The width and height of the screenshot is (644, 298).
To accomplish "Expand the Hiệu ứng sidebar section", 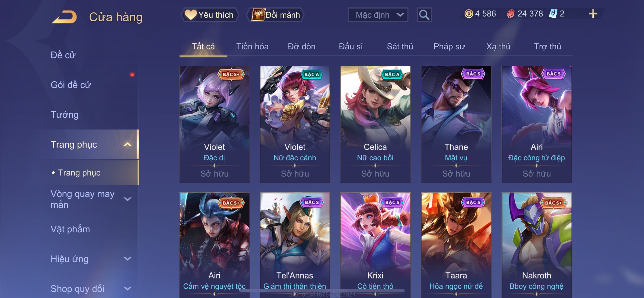I will 128,259.
